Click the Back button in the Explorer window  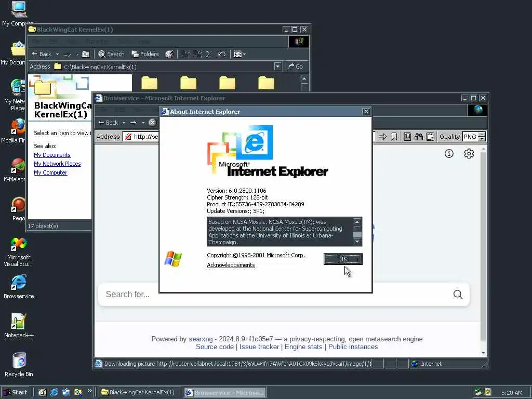click(42, 54)
